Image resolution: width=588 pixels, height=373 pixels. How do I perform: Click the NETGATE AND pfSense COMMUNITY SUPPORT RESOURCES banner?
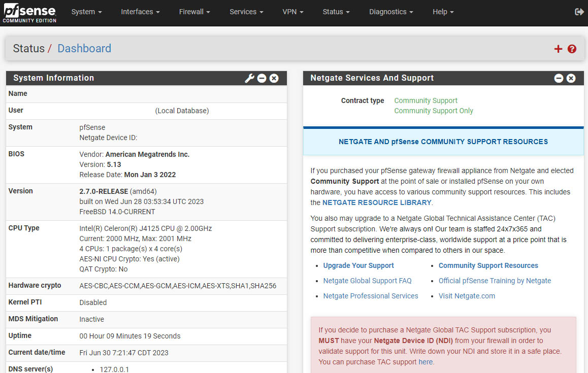[443, 142]
